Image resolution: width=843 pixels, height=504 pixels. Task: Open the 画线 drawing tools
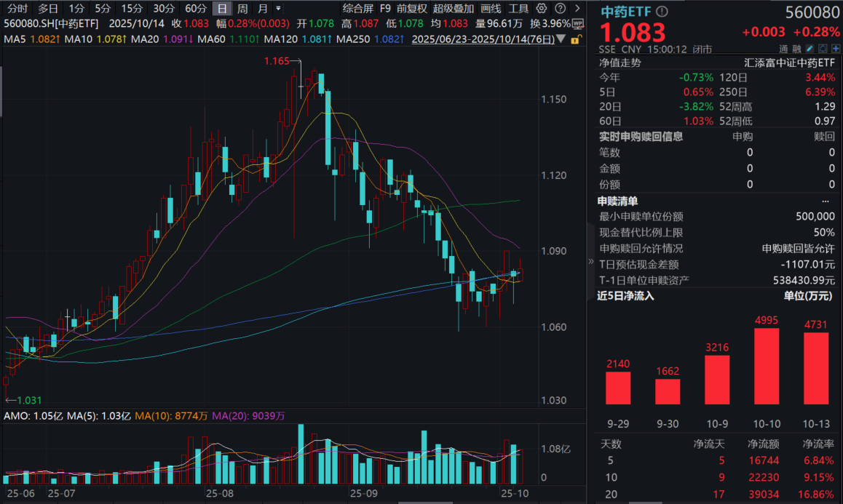click(x=491, y=9)
